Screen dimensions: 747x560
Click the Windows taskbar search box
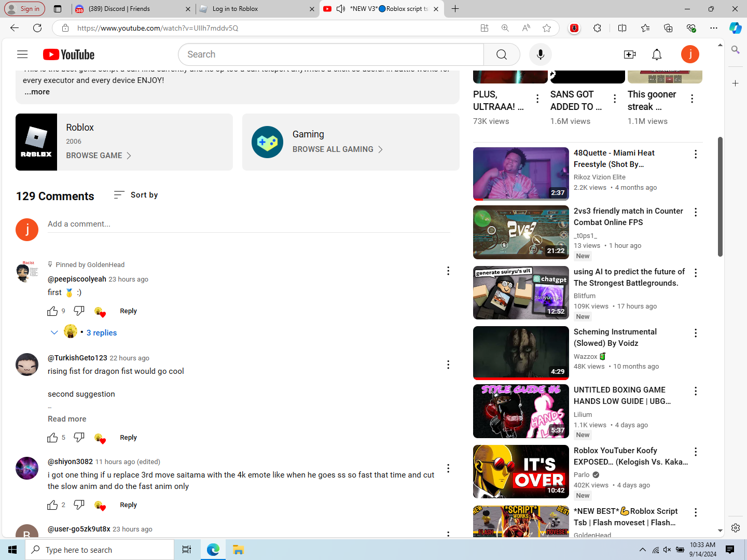[x=100, y=550]
